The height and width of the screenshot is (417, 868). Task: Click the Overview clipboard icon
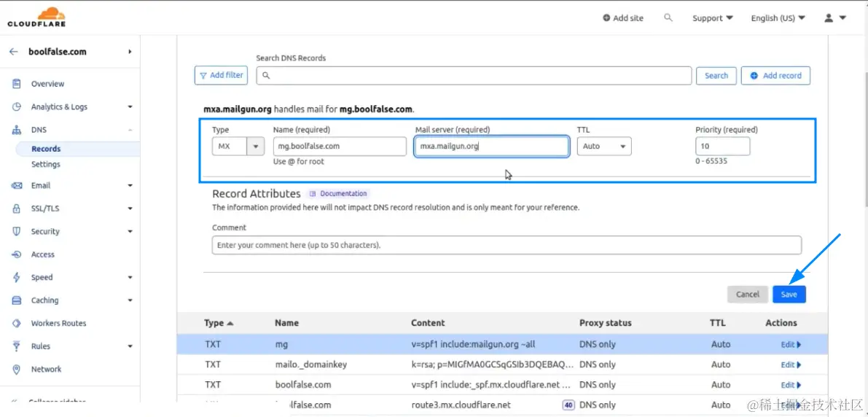[17, 84]
